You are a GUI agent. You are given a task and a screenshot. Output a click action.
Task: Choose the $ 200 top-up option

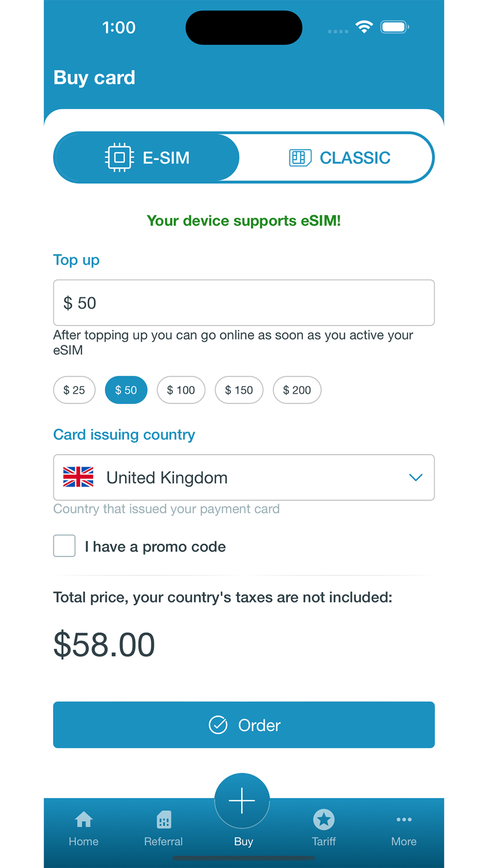(x=297, y=390)
